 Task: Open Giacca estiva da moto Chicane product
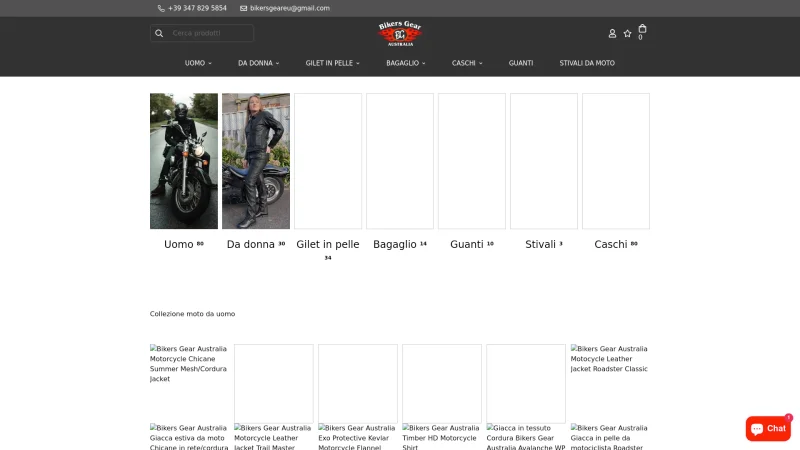[189, 437]
